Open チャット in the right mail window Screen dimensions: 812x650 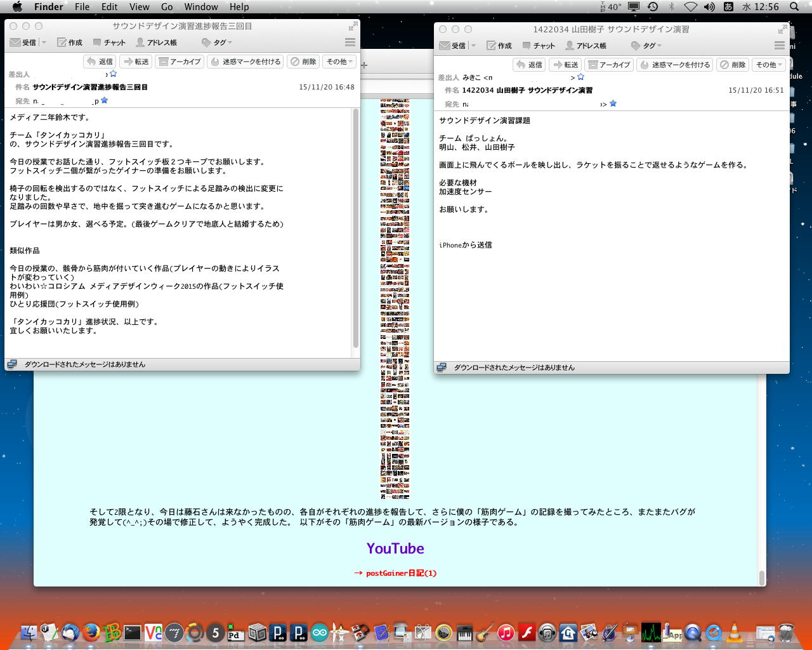539,46
